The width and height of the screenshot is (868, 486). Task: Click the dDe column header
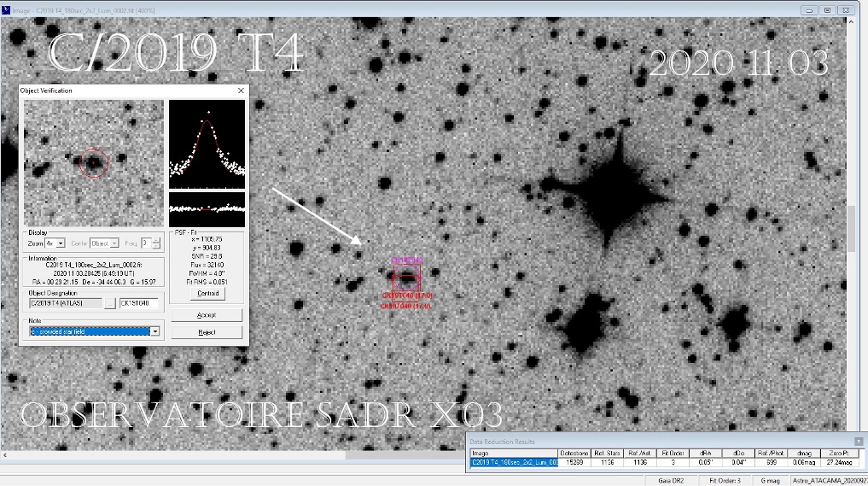738,454
